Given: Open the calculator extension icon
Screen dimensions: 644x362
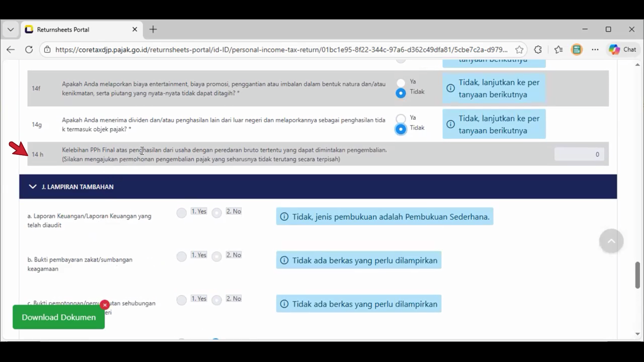Looking at the screenshot, I should (577, 49).
